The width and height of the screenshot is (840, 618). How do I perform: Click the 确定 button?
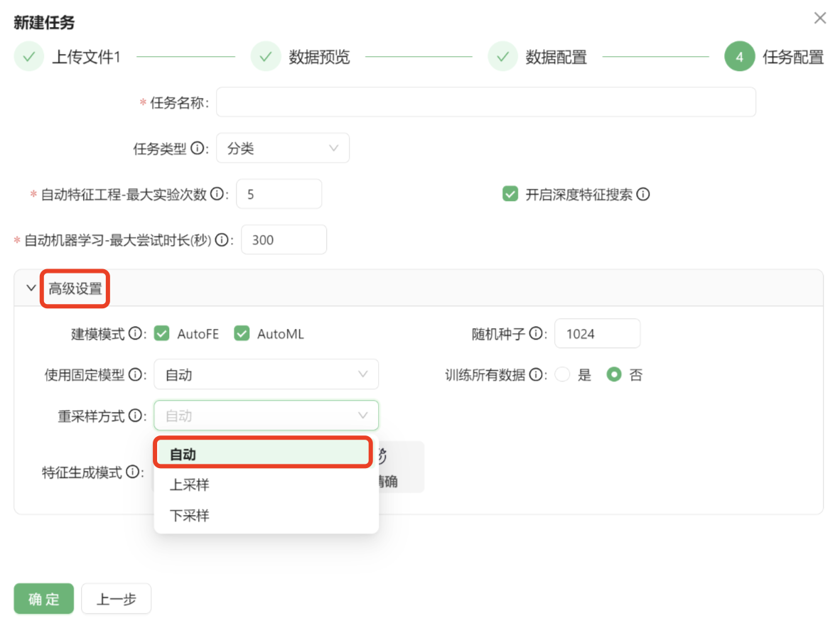click(x=44, y=599)
